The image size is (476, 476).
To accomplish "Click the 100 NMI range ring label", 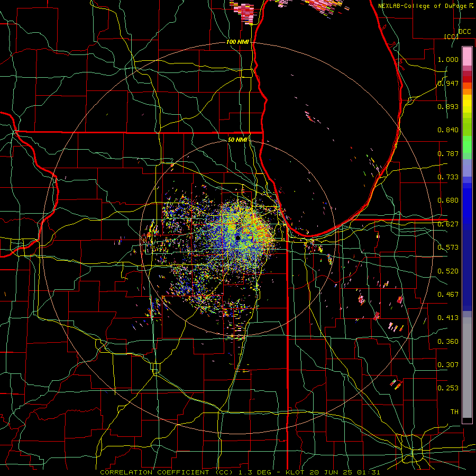I will tap(237, 42).
